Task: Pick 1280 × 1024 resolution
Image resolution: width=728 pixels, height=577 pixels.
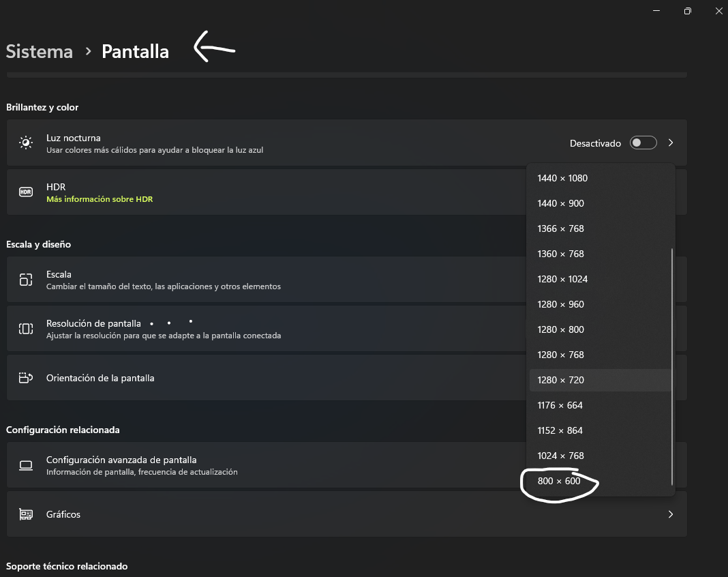Action: [599, 279]
